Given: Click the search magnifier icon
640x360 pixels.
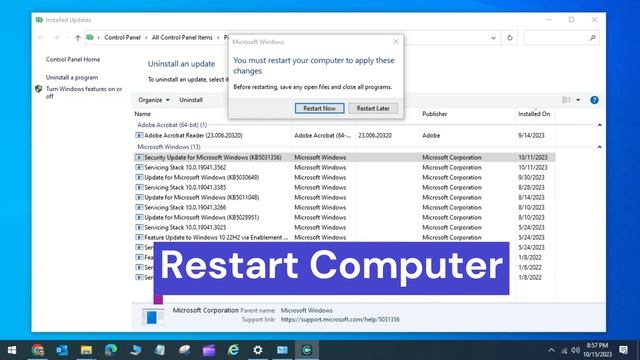Looking at the screenshot, I should [593, 38].
